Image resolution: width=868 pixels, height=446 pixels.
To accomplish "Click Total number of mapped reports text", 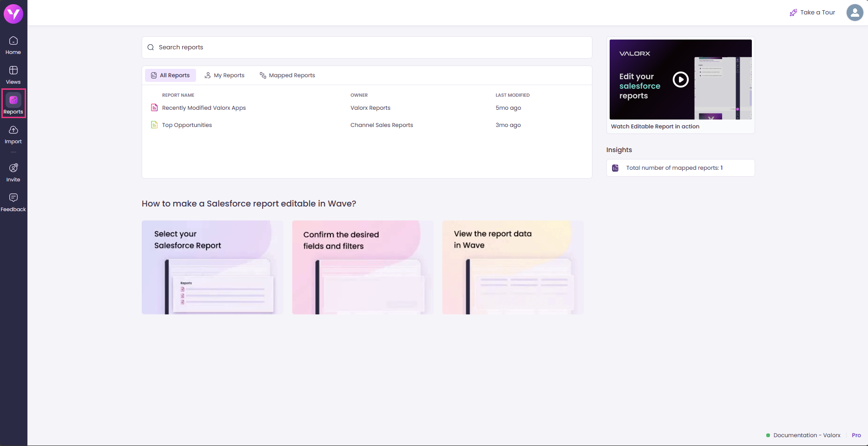I will (674, 168).
